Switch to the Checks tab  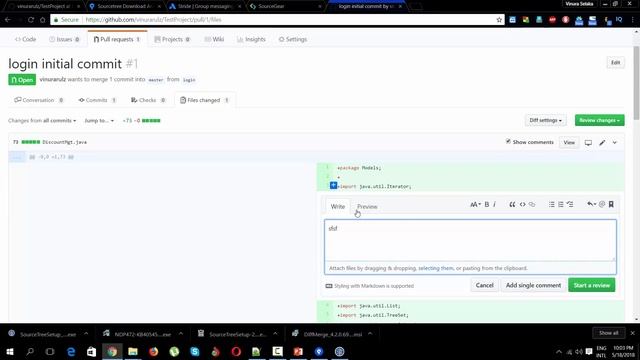pyautogui.click(x=148, y=100)
